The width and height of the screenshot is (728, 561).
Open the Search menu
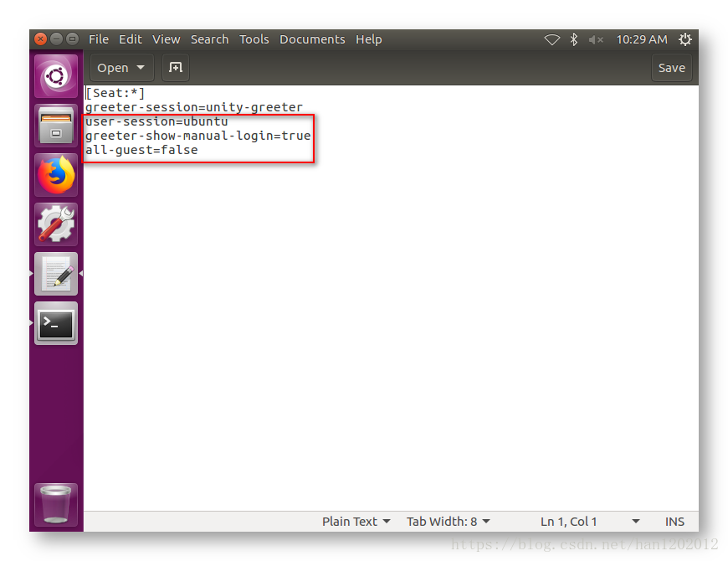point(209,39)
